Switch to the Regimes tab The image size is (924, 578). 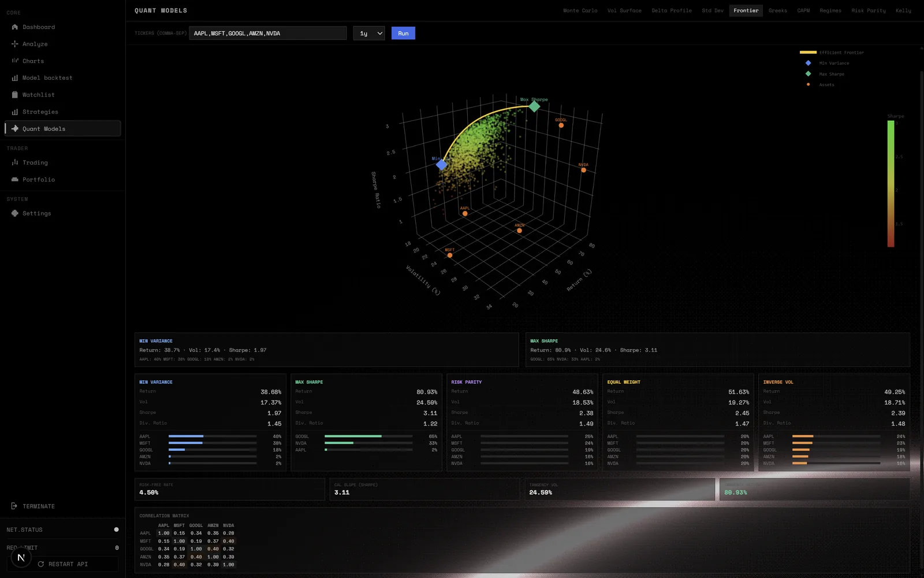830,10
